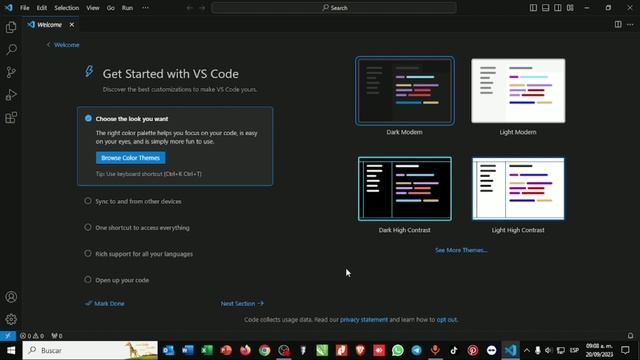Expand the menu bar overflow ellipsis

pos(145,8)
